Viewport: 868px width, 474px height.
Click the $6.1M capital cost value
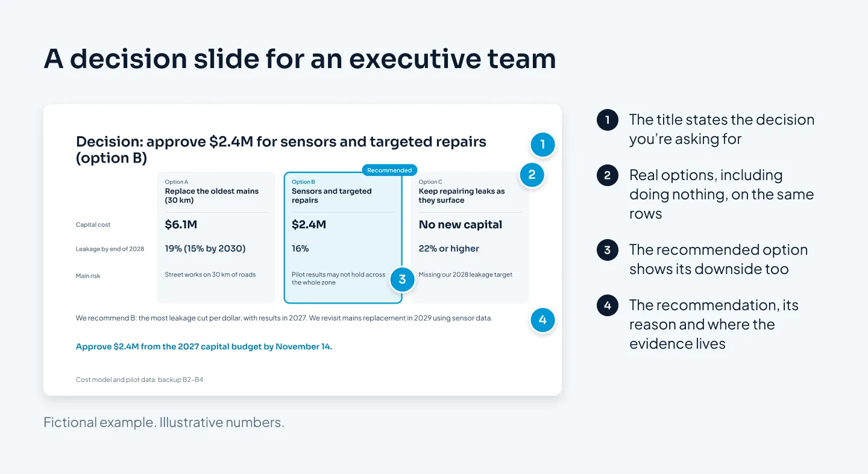181,225
